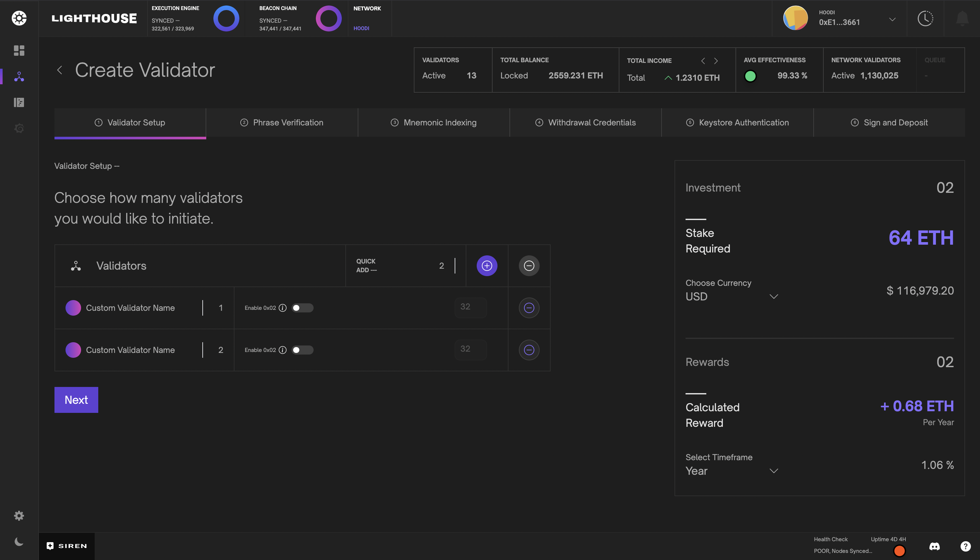The width and height of the screenshot is (980, 560).
Task: Open the Select Timeframe Year dropdown
Action: 732,471
